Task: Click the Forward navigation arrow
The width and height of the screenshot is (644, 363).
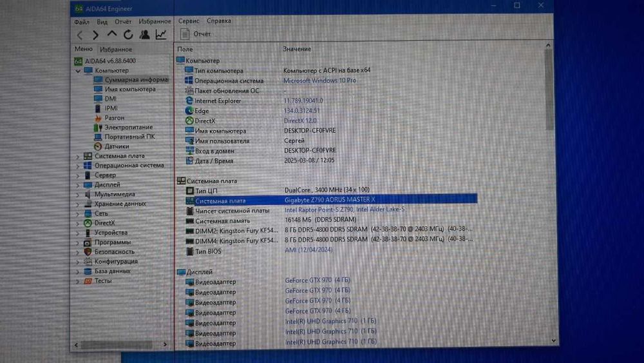Action: coord(95,35)
